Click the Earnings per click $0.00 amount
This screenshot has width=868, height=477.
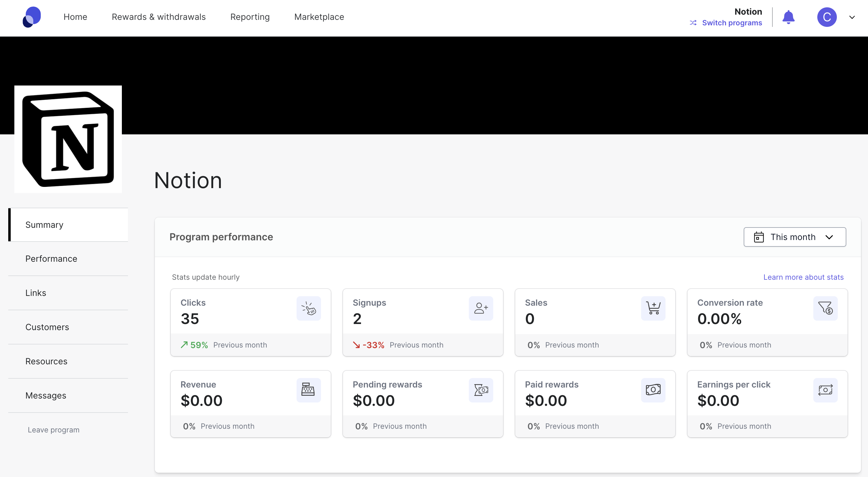(x=718, y=401)
